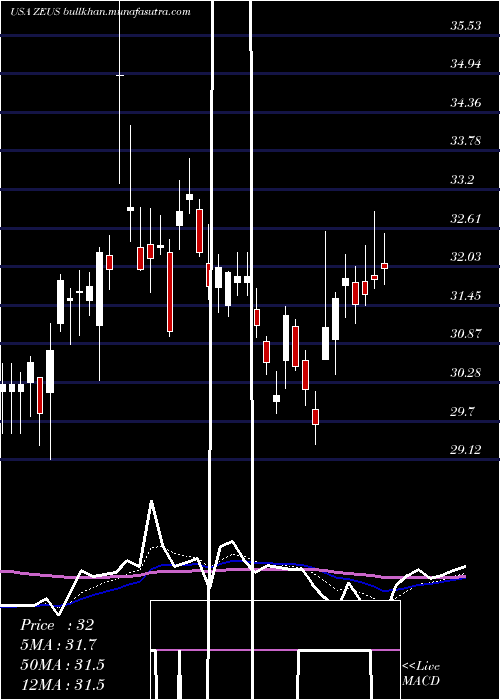Click the lowest red candlestick near 29.7
Screen dimensions: 500x700
(316, 417)
